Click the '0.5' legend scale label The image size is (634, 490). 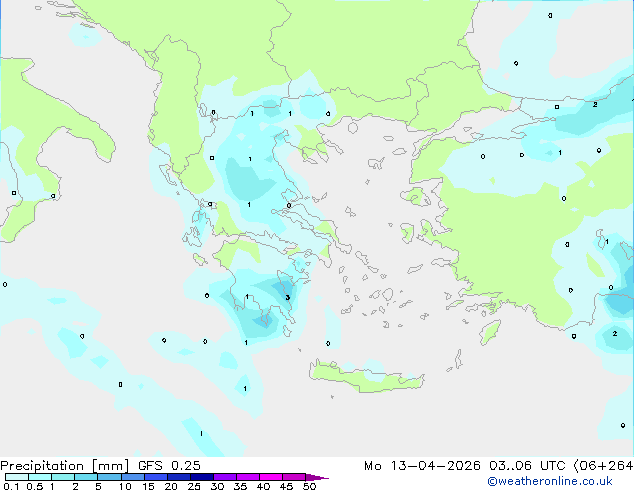[34, 486]
